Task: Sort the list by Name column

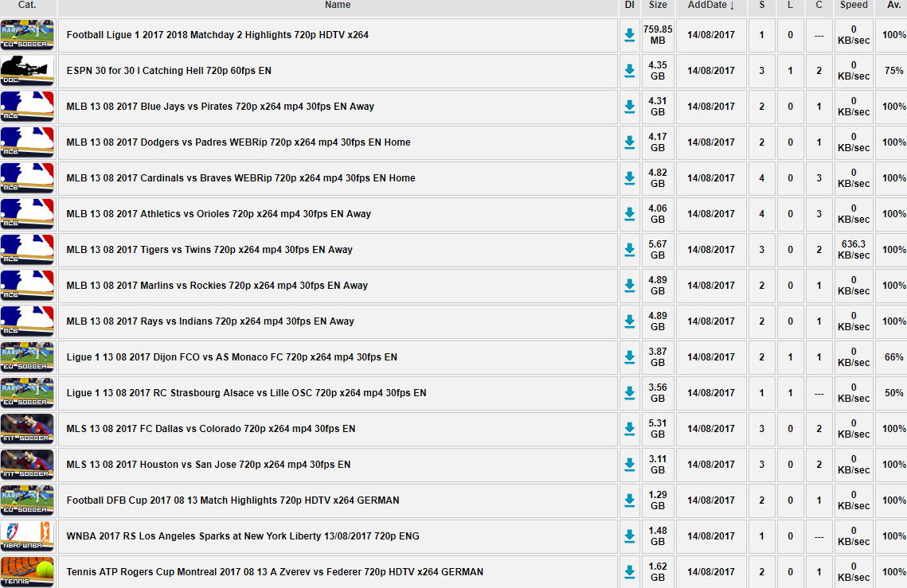Action: 338,6
